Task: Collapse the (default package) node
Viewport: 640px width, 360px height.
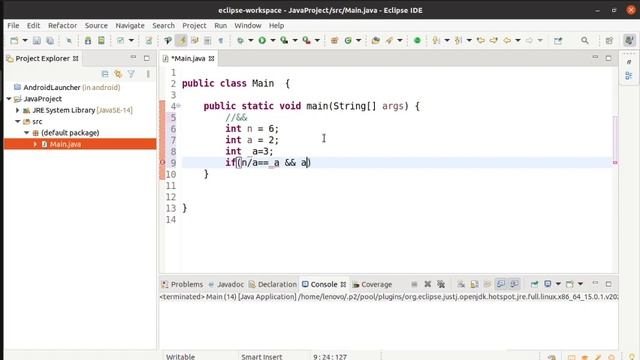Action: (27, 133)
